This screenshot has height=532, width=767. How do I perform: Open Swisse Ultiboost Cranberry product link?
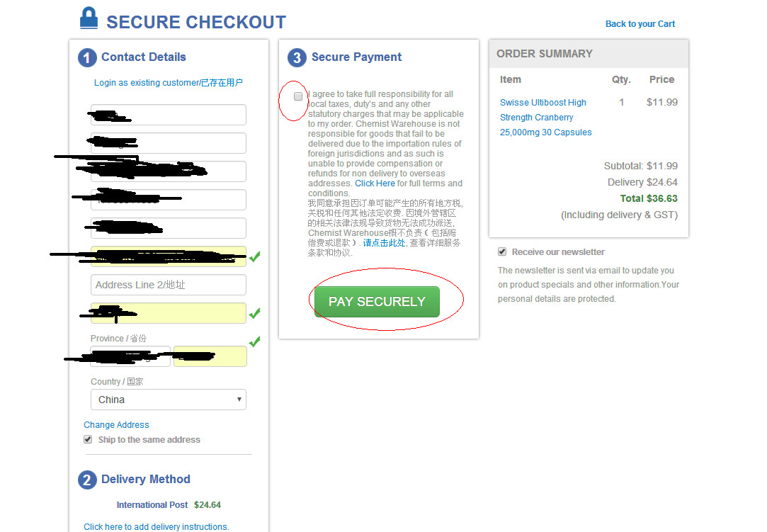point(545,117)
